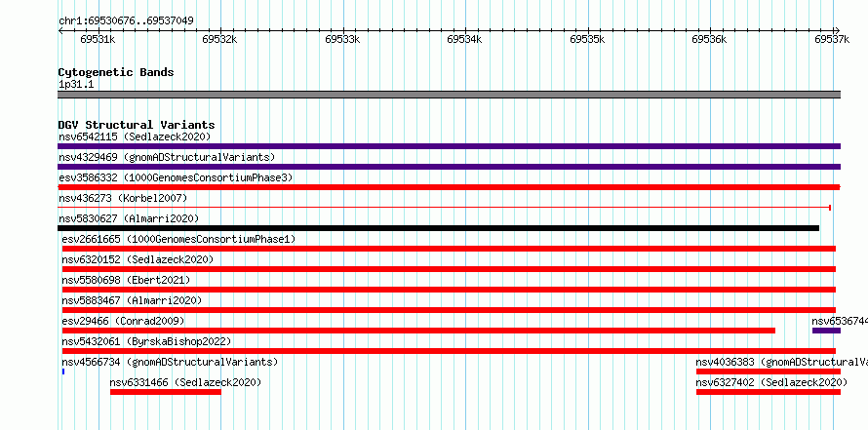Image resolution: width=868 pixels, height=430 pixels.
Task: Select the red bar under nsv5580698
Action: (449, 290)
